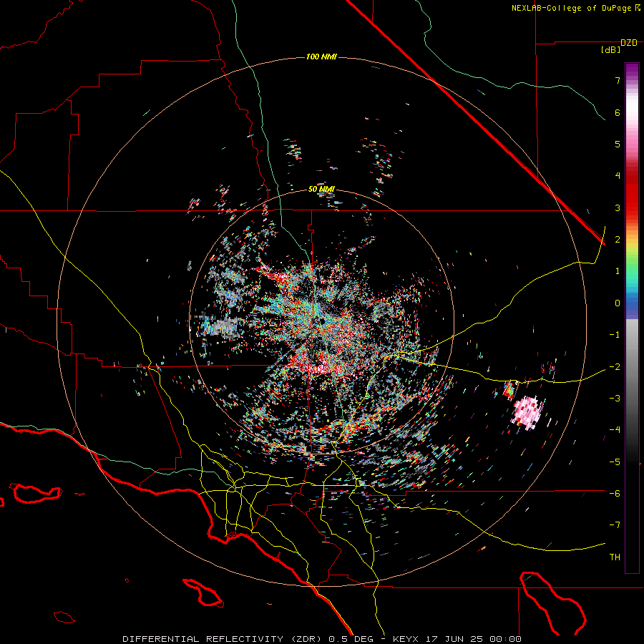Select the -7 dB scale value
Screen dimensions: 644x644
[x=615, y=525]
